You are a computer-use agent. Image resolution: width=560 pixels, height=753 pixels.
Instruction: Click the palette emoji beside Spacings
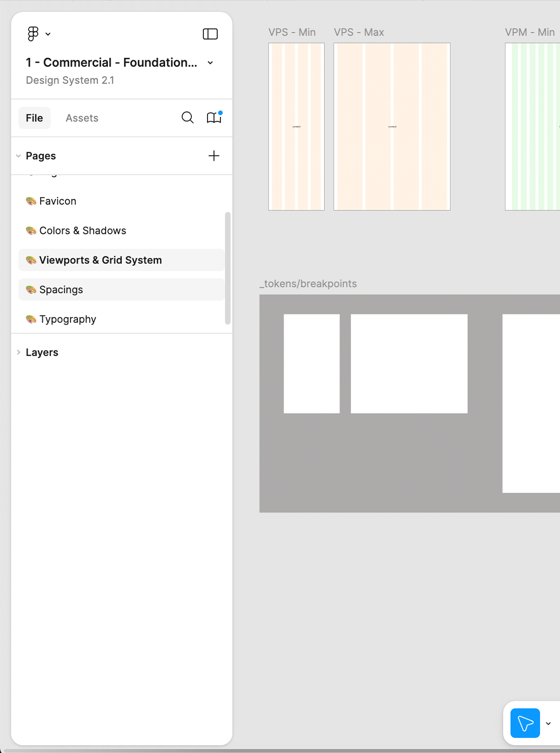(31, 290)
